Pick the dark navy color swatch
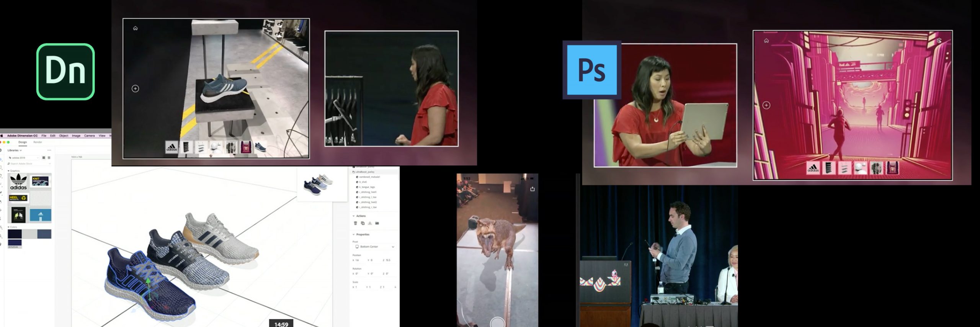 (15, 234)
